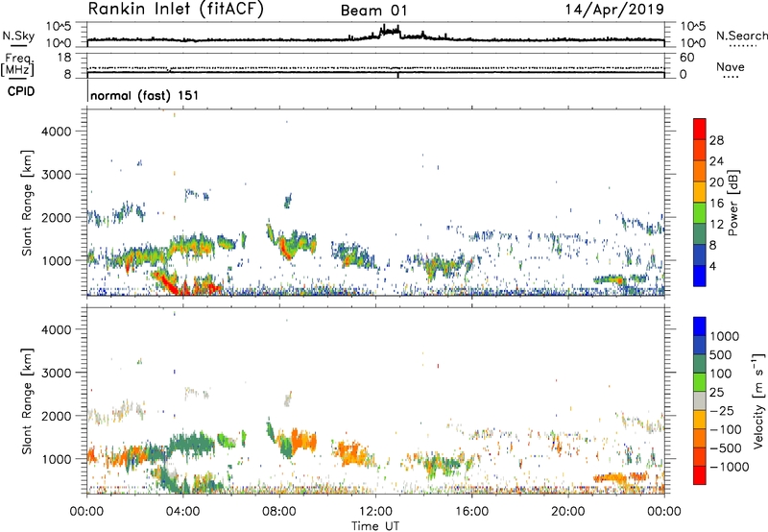
Task: Click the "-1000" Velocity color bar tick
Action: click(x=729, y=467)
